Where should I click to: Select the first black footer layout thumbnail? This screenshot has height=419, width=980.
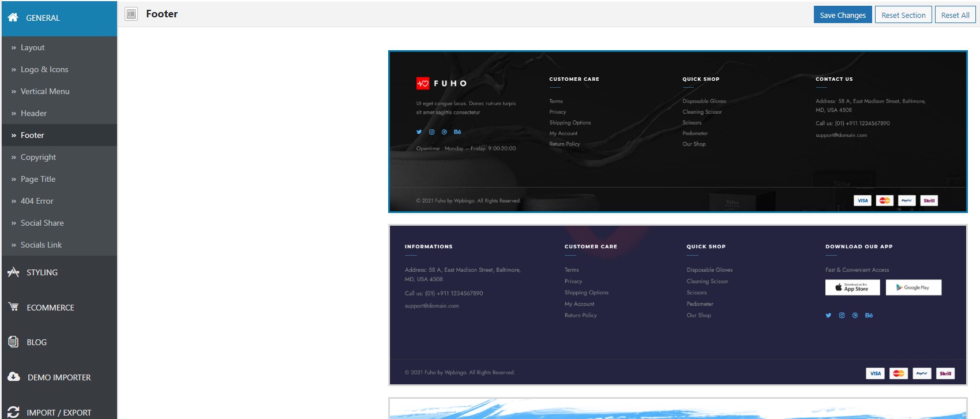(678, 132)
